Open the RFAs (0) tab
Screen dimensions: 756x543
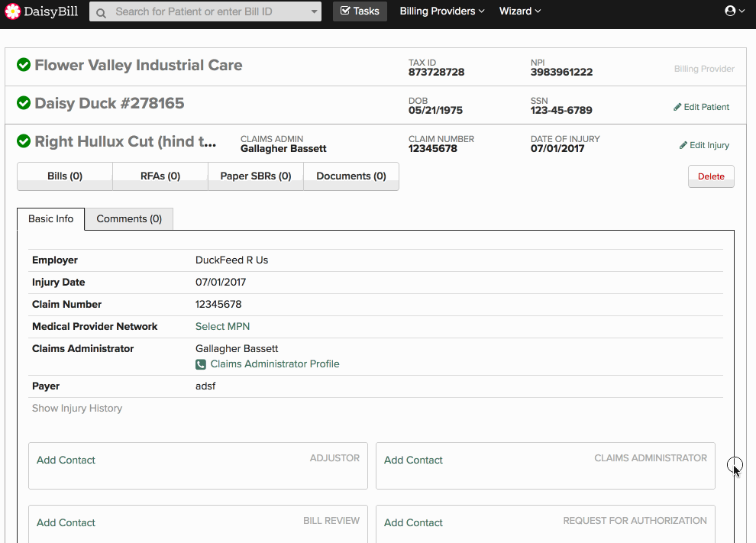pyautogui.click(x=160, y=176)
